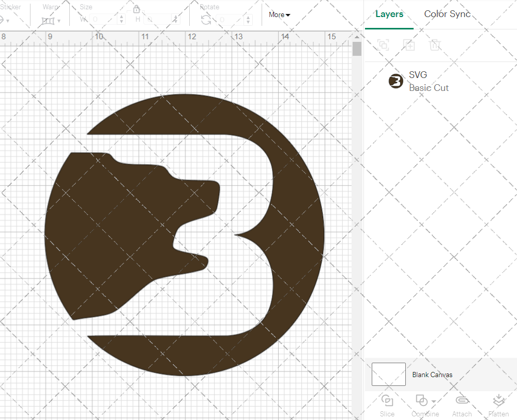Click the canvas vertical scrollbar
Viewport: 517px width, 420px height.
point(356,48)
